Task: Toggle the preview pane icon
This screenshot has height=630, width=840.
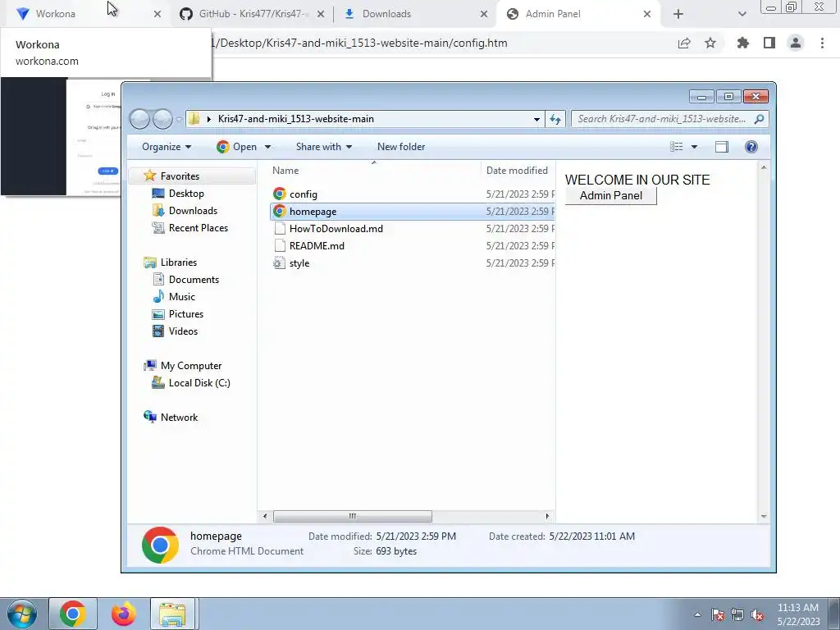Action: (x=722, y=147)
